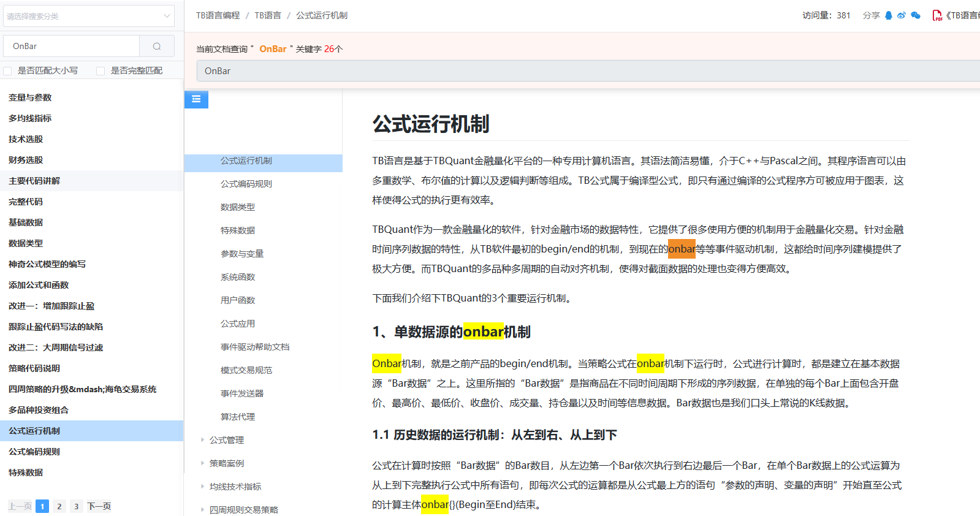This screenshot has width=980, height=516.
Task: Click 下一页 next page button
Action: pyautogui.click(x=99, y=506)
